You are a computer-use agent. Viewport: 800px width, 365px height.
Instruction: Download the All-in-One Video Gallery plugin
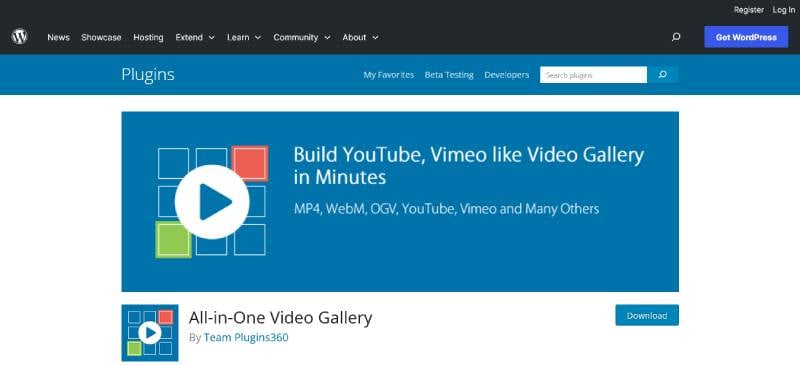tap(647, 315)
